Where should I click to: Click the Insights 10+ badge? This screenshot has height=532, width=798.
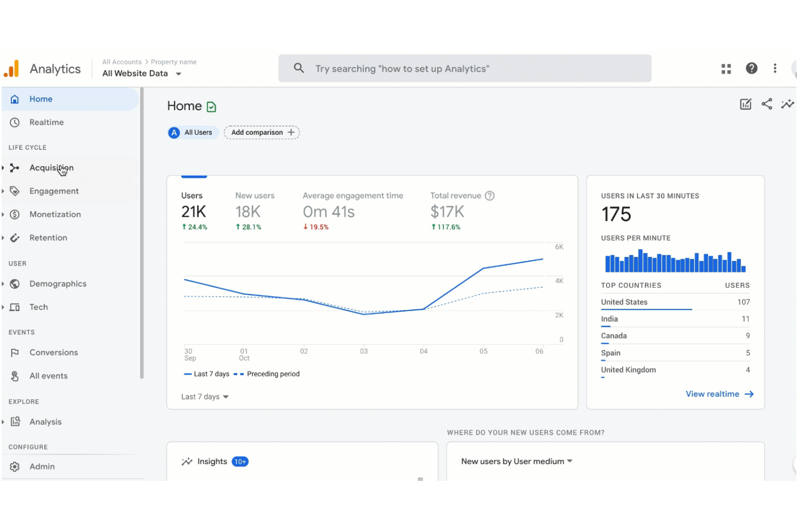coord(240,461)
